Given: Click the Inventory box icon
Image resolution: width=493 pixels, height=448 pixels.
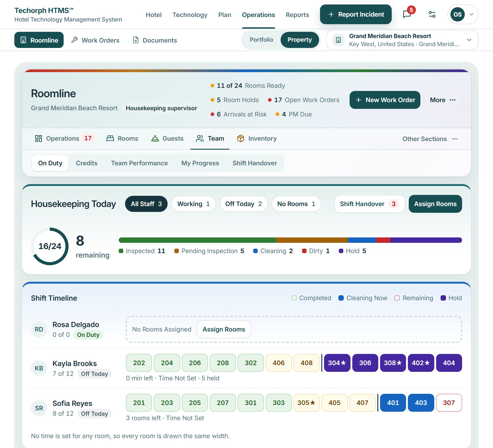Looking at the screenshot, I should click(x=241, y=139).
